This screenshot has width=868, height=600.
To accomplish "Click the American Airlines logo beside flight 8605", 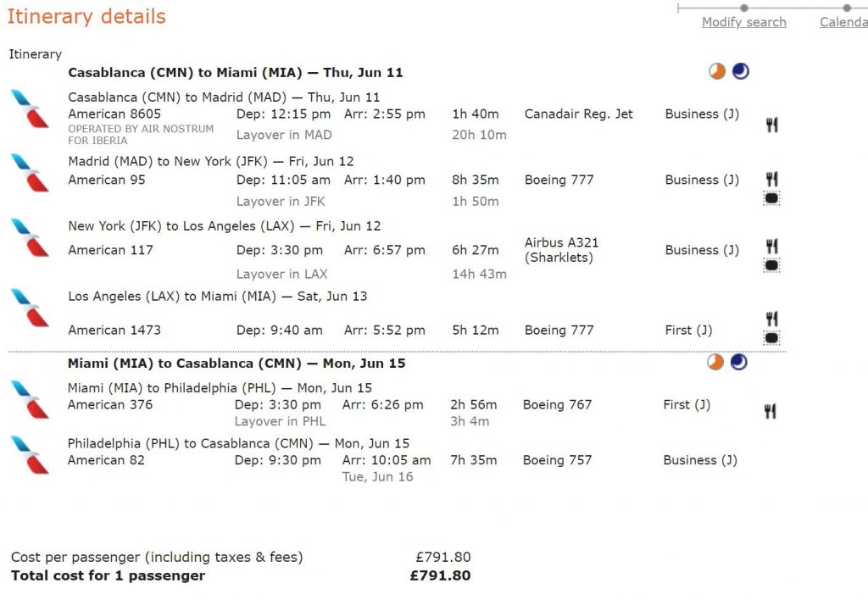I will pos(30,109).
